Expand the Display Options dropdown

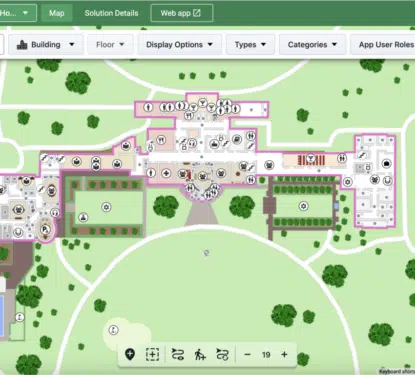179,45
